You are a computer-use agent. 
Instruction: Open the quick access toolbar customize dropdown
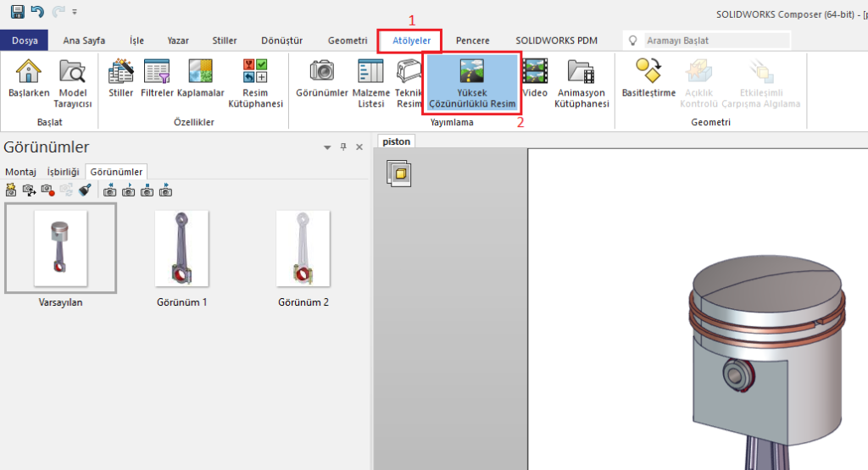[x=75, y=13]
